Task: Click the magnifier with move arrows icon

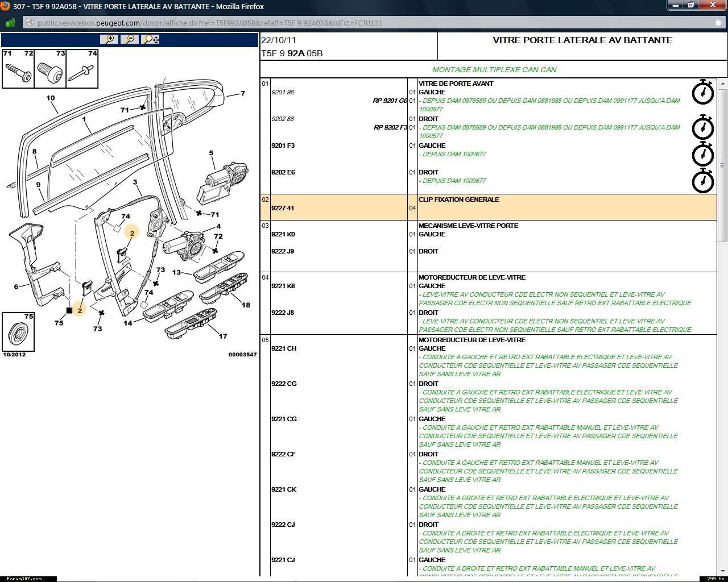Action: coord(151,39)
